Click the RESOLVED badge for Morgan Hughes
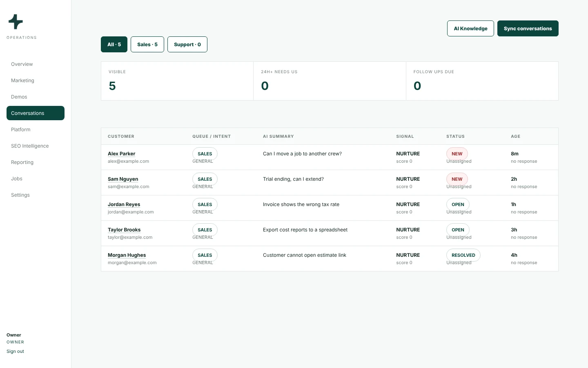Image resolution: width=588 pixels, height=368 pixels. tap(463, 255)
